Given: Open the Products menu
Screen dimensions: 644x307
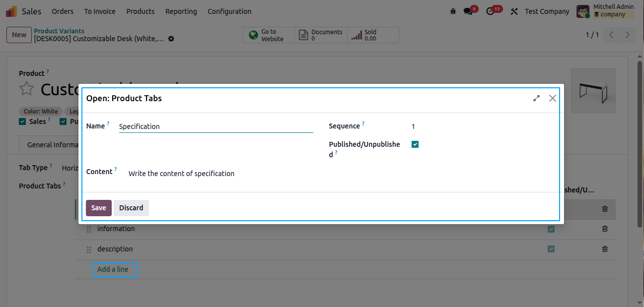Looking at the screenshot, I should tap(140, 11).
